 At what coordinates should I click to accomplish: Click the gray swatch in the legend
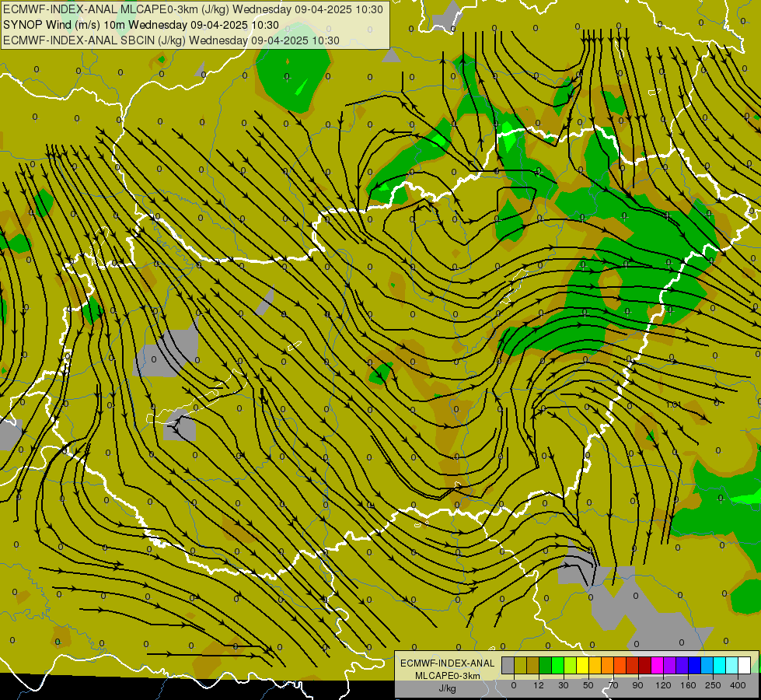[508, 665]
